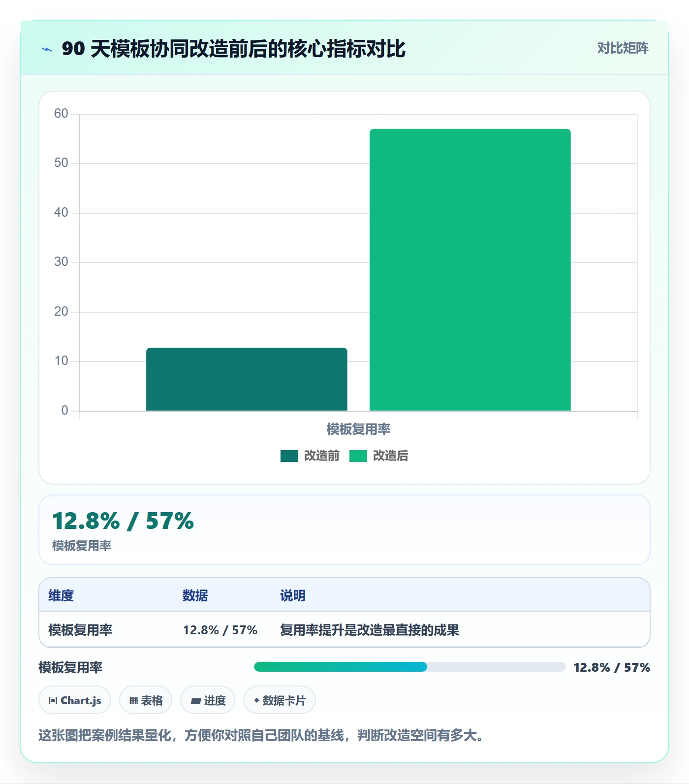This screenshot has height=784, width=689.
Task: Click the 表格 tag chip
Action: [x=146, y=700]
